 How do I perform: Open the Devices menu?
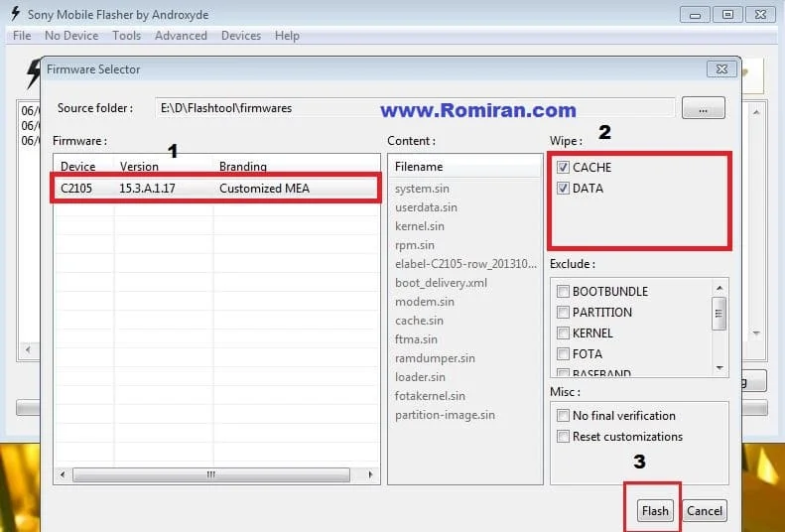[241, 36]
